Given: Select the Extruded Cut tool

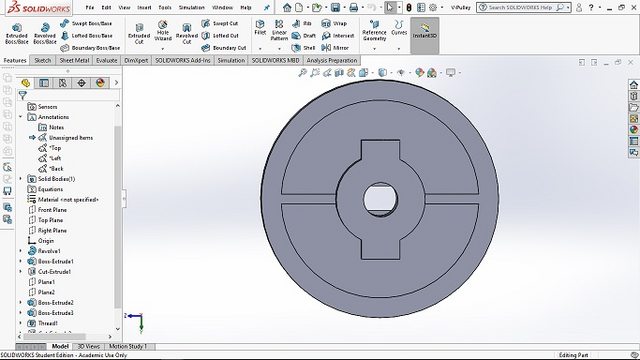Looking at the screenshot, I should click(139, 33).
